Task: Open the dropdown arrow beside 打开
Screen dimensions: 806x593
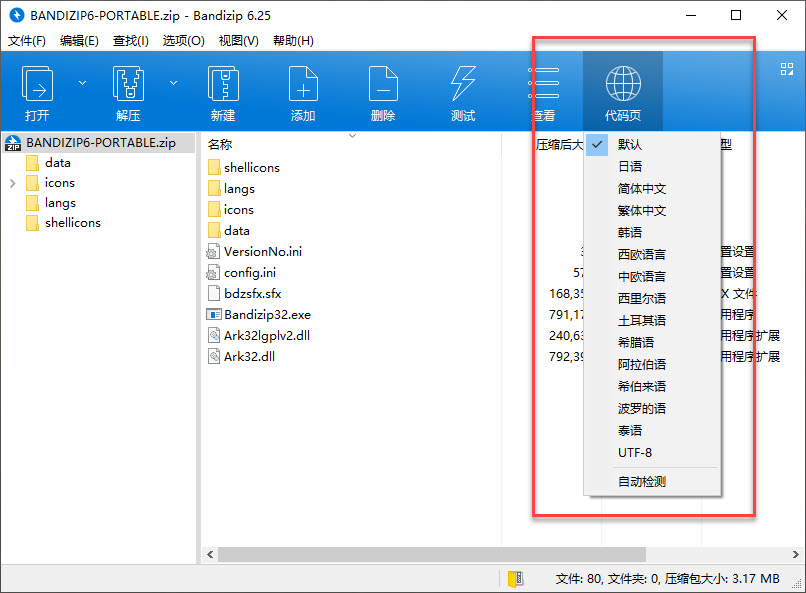Action: click(x=82, y=83)
